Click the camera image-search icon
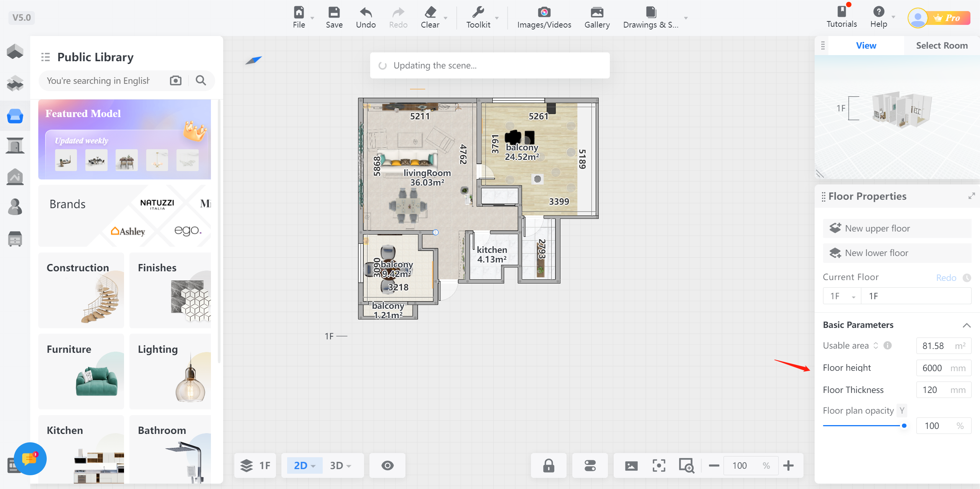This screenshot has width=980, height=489. (176, 80)
